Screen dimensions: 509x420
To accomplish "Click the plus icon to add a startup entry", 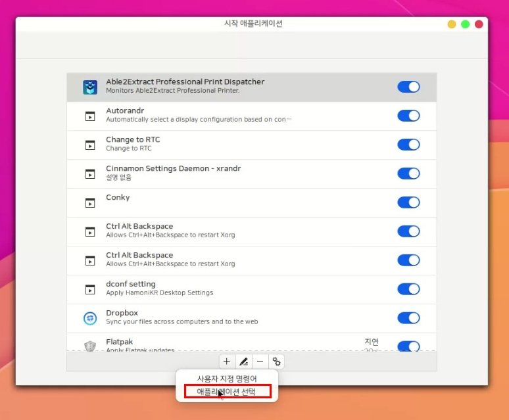I will [227, 362].
